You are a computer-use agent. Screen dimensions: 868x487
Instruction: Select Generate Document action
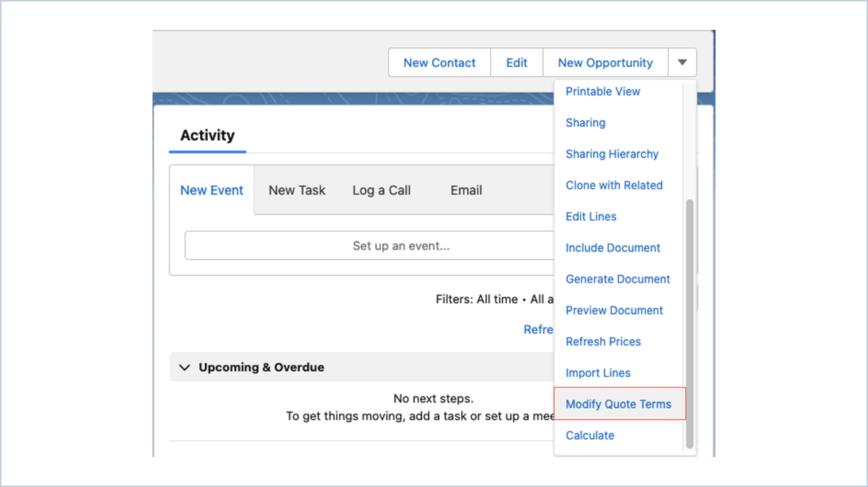pos(618,279)
